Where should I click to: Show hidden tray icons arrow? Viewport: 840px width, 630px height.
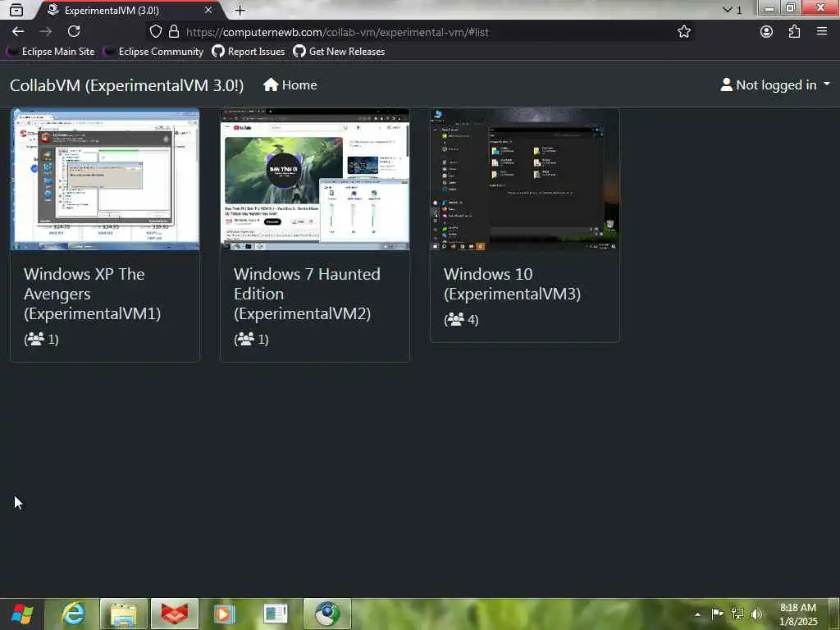[698, 614]
